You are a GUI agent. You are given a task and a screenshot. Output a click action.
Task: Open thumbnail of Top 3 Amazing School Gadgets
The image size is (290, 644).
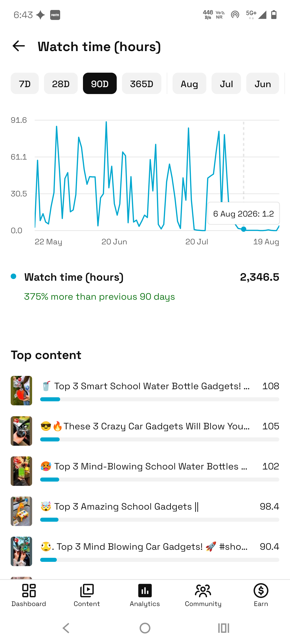[22, 511]
